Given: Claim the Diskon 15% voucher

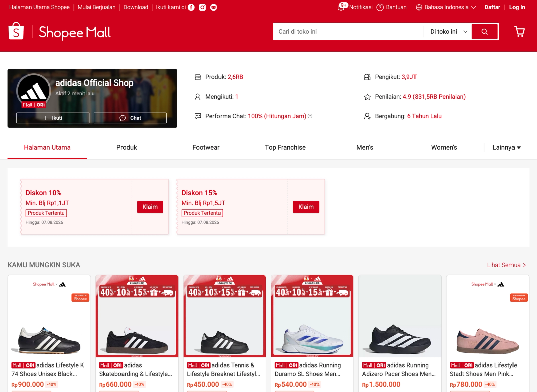Looking at the screenshot, I should tap(306, 207).
